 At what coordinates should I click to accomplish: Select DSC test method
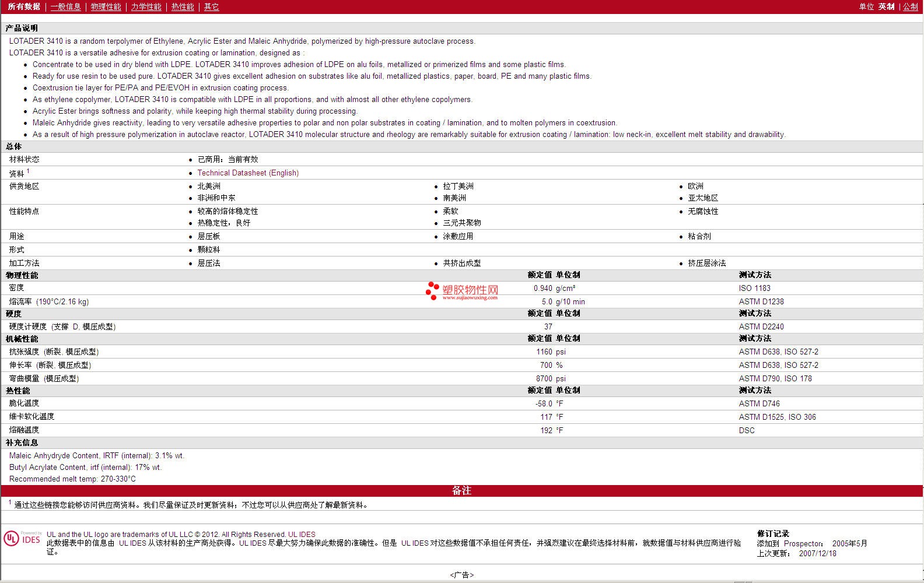(x=747, y=430)
